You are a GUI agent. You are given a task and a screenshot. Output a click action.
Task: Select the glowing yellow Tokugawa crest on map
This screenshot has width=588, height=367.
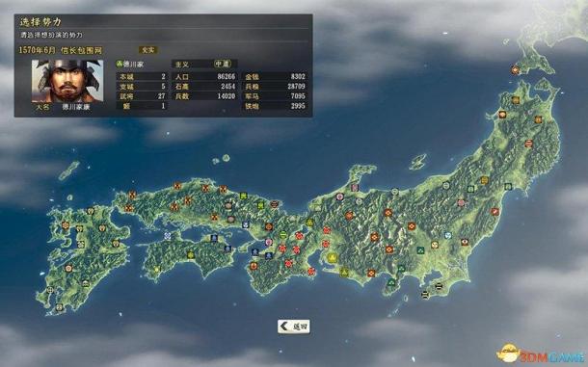point(332,257)
